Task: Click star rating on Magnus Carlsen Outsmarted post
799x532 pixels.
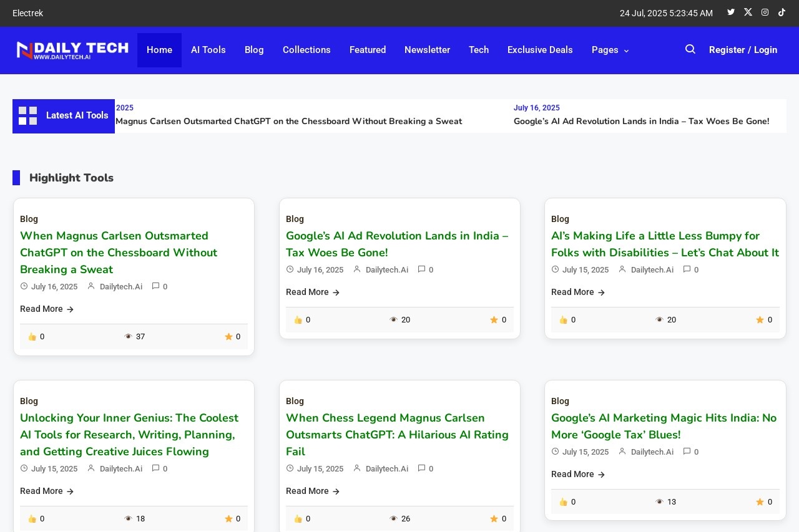Action: pyautogui.click(x=228, y=337)
